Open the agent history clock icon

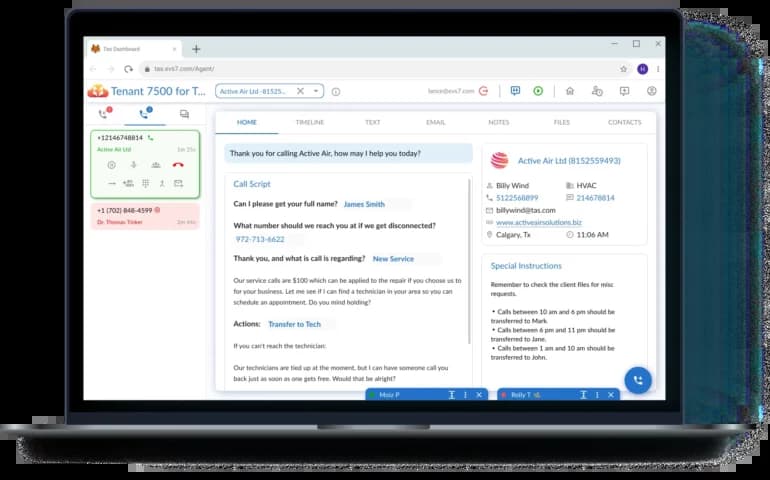[597, 91]
